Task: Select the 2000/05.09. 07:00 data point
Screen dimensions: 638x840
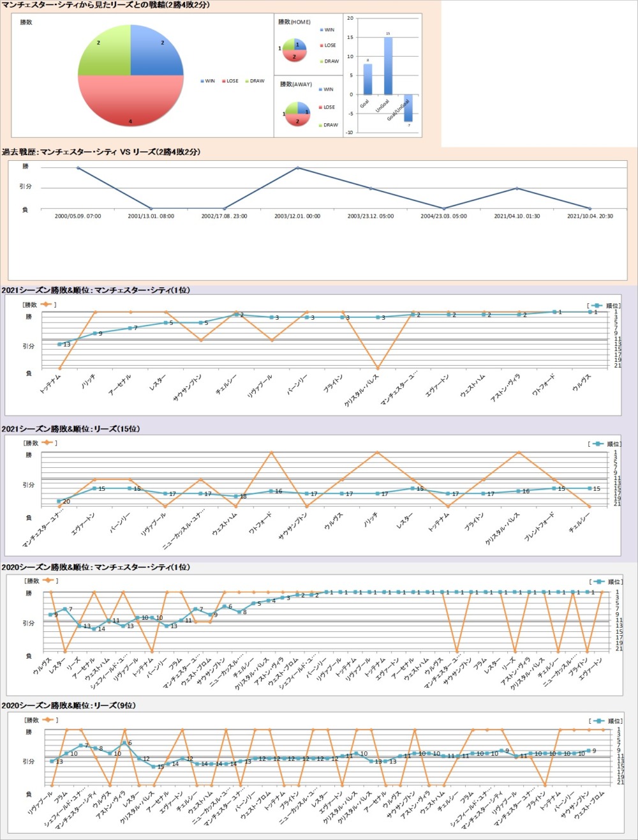Action: 78,168
